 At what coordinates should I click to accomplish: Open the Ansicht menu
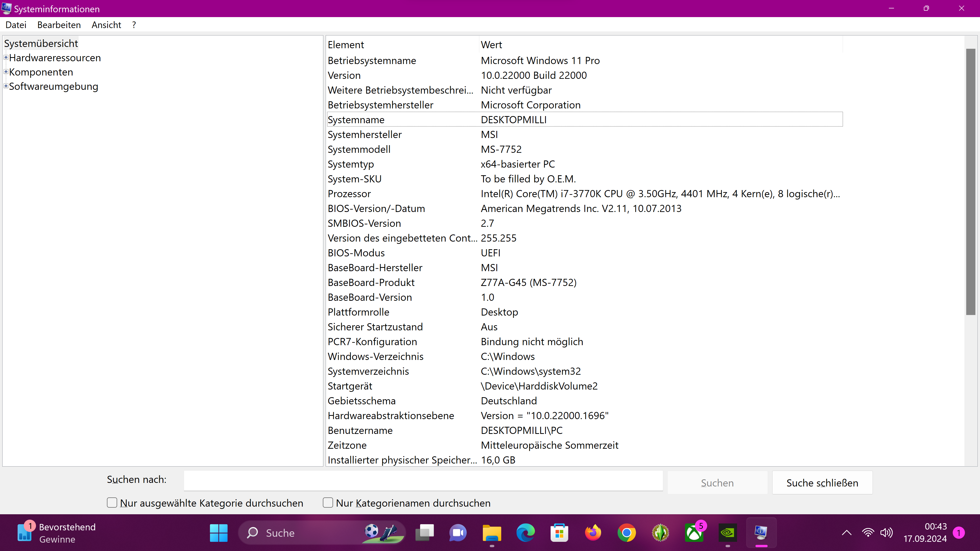(x=106, y=24)
